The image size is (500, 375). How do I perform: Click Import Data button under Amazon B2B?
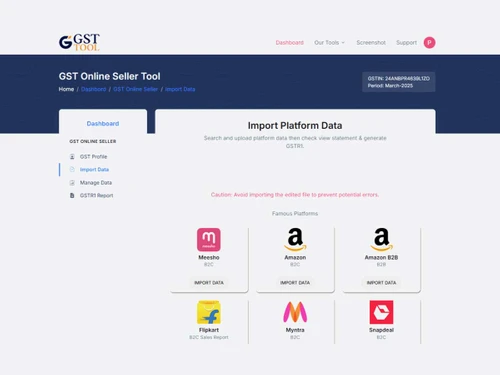point(381,283)
